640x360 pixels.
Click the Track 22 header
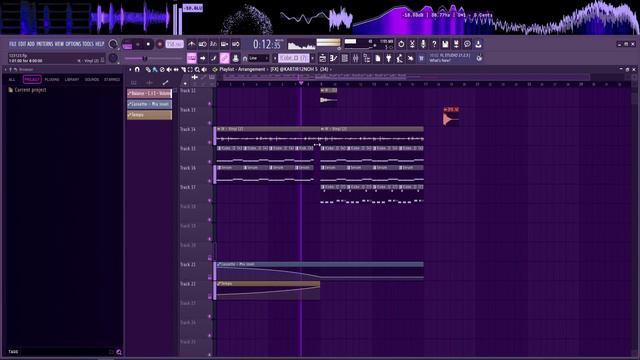(195, 289)
